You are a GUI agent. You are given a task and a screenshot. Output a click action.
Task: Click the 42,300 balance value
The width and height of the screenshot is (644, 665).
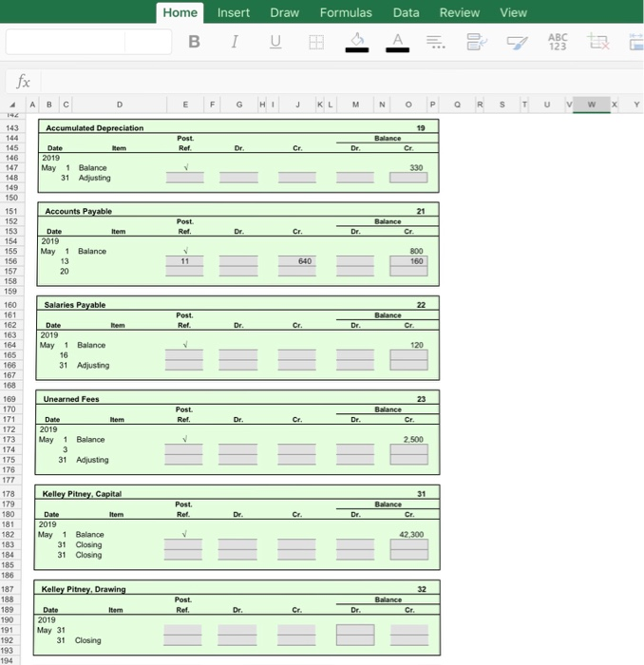[411, 534]
